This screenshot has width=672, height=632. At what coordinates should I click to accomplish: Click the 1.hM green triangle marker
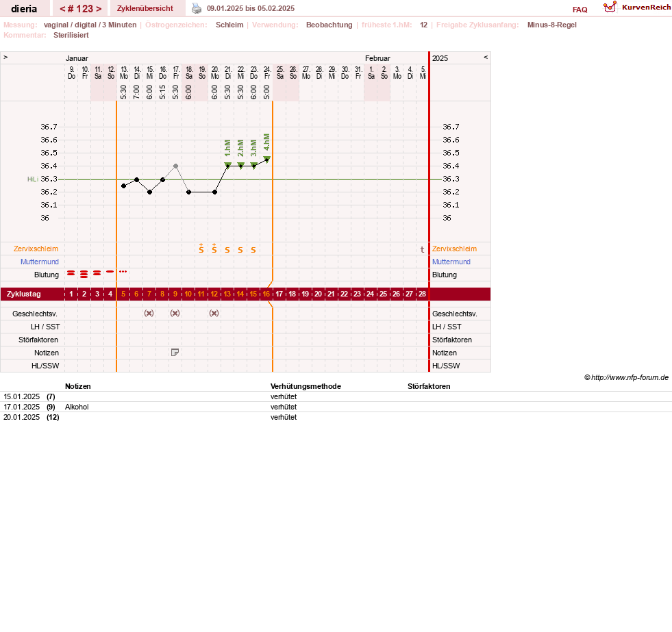(x=227, y=166)
